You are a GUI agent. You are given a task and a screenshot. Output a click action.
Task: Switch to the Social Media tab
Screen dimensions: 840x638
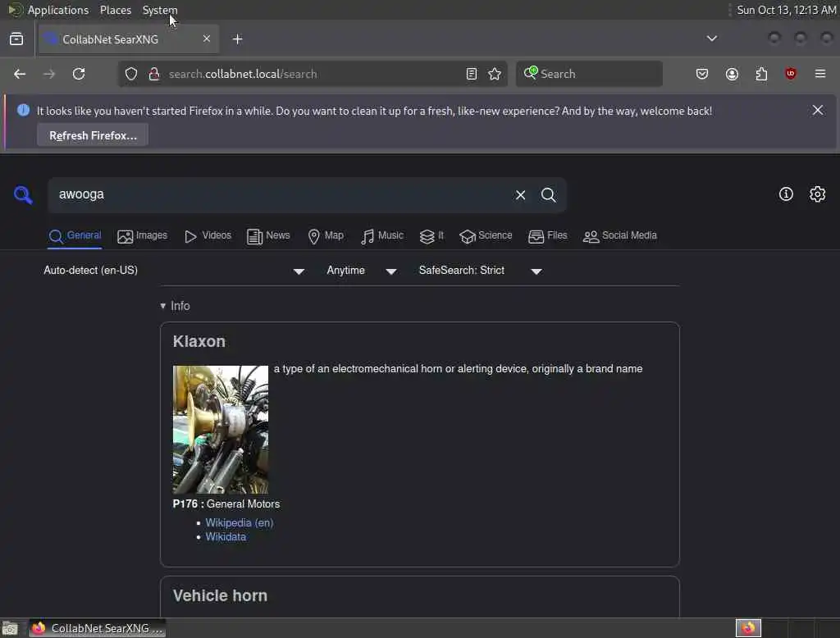click(619, 235)
